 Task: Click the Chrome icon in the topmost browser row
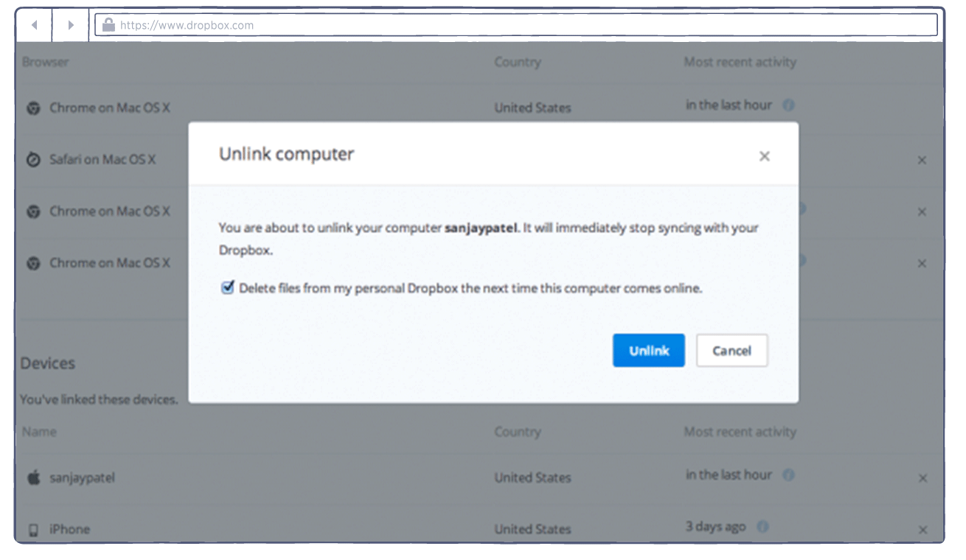click(x=33, y=108)
